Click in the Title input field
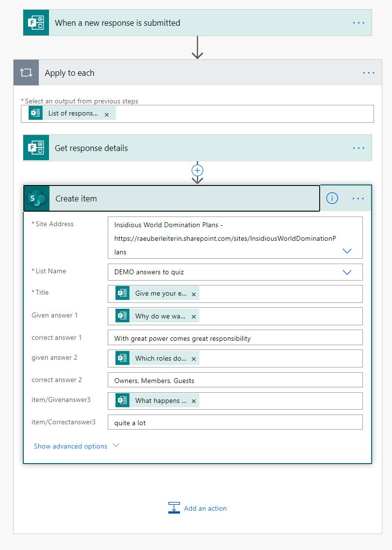 coord(235,294)
